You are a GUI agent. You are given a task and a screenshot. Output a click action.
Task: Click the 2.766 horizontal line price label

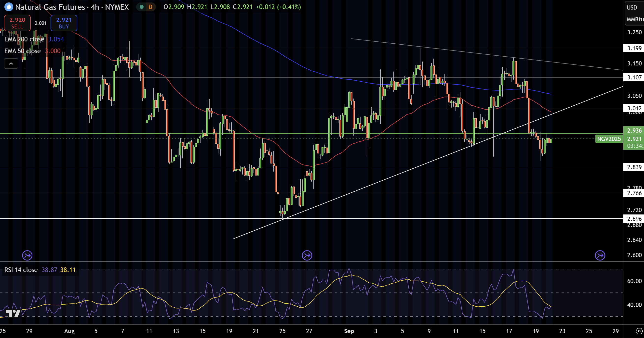click(x=634, y=193)
